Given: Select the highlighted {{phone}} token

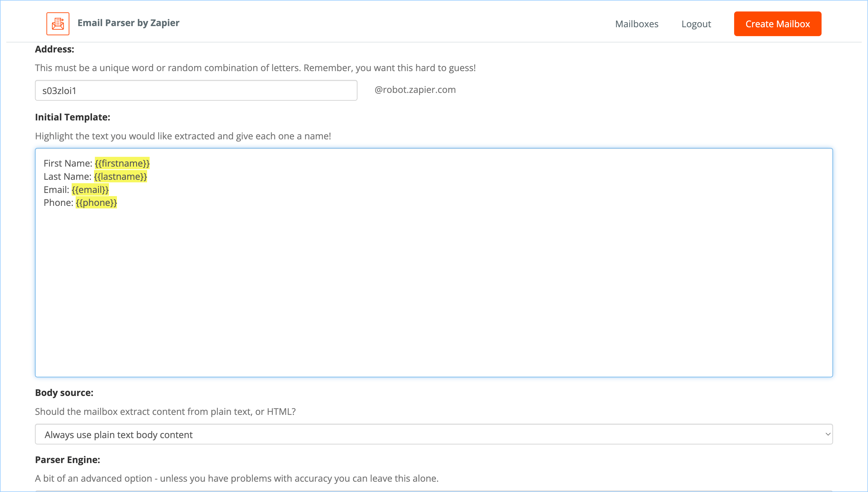Looking at the screenshot, I should (96, 202).
